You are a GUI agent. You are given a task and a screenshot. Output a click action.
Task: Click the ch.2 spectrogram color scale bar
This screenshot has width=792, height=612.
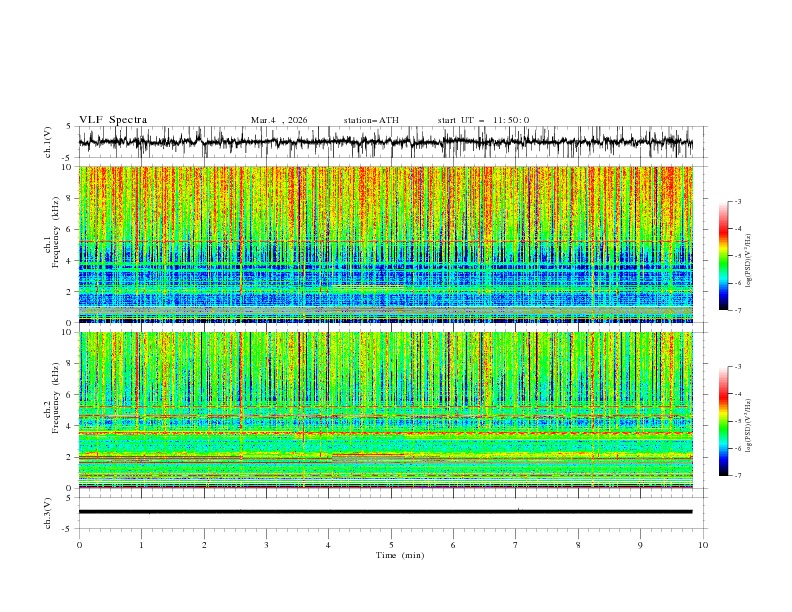tap(724, 421)
